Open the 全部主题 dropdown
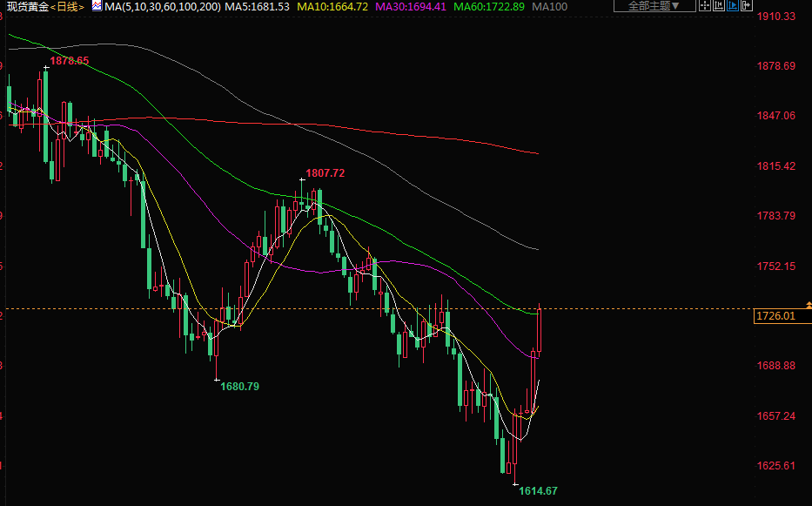This screenshot has width=812, height=506. [654, 6]
